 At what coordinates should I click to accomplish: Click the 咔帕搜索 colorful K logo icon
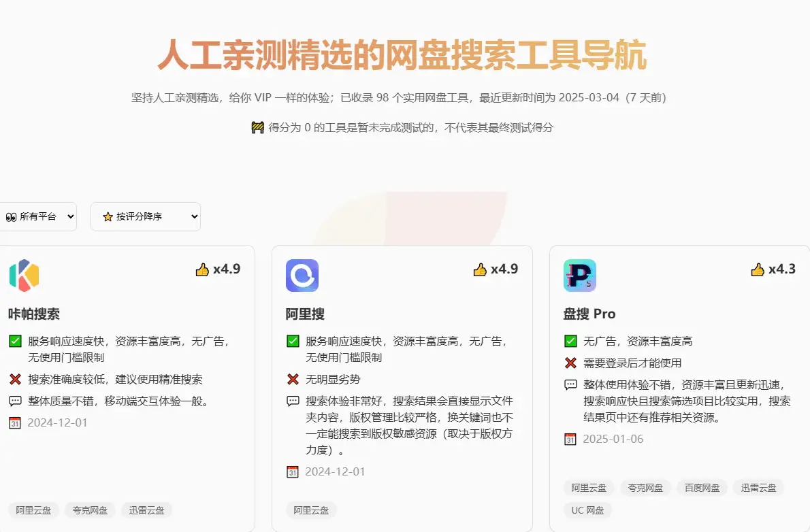25,276
